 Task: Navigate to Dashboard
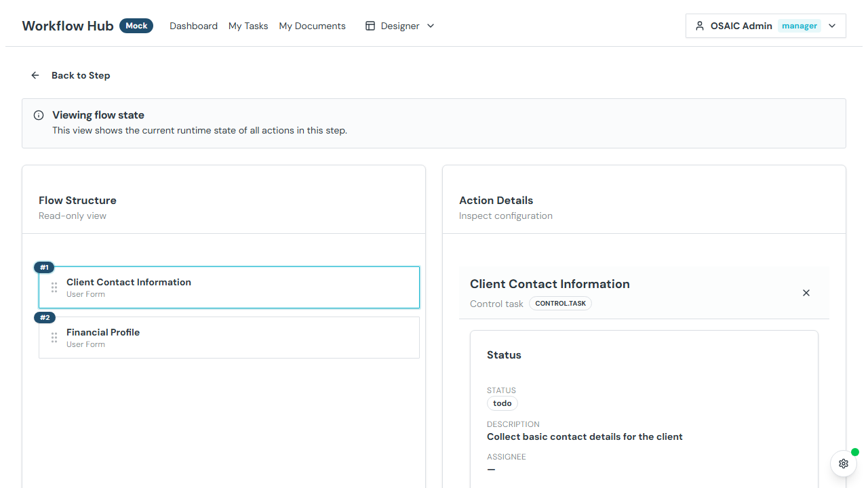[x=193, y=26]
